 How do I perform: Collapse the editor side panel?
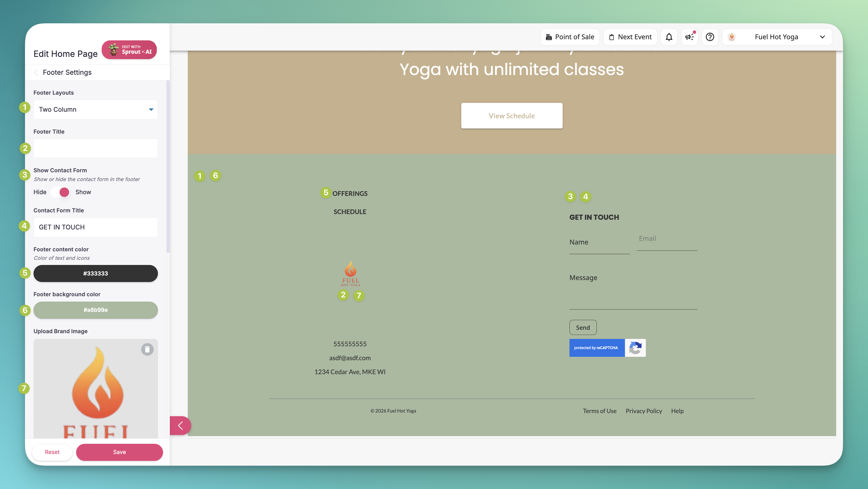tap(180, 426)
